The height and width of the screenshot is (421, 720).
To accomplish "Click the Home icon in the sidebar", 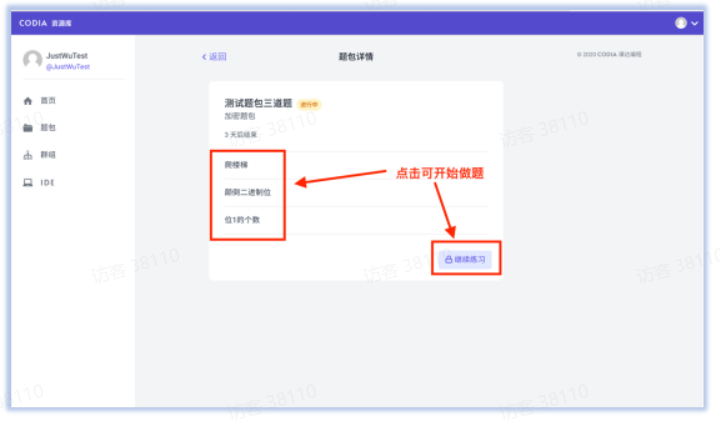I will pyautogui.click(x=28, y=101).
